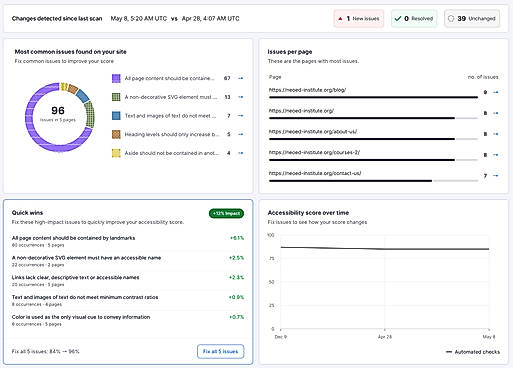Open arrow next to the /about-us/ page row
This screenshot has height=368, width=513.
coord(496,134)
